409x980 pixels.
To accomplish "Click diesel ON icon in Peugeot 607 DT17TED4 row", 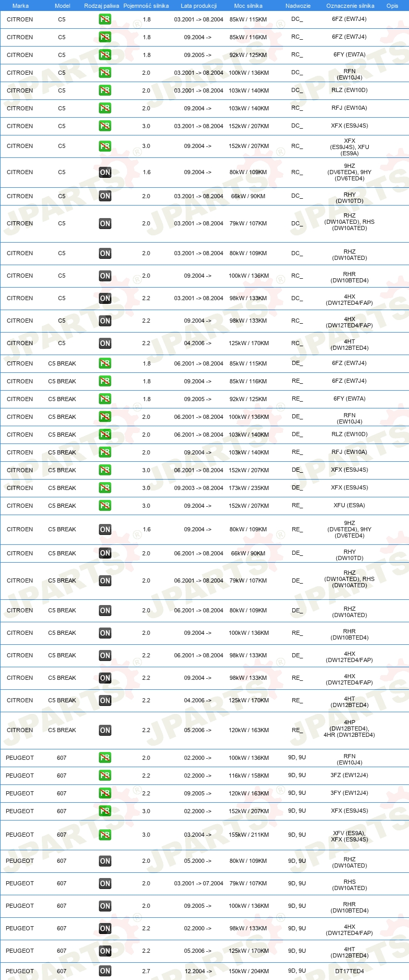I will pyautogui.click(x=105, y=971).
